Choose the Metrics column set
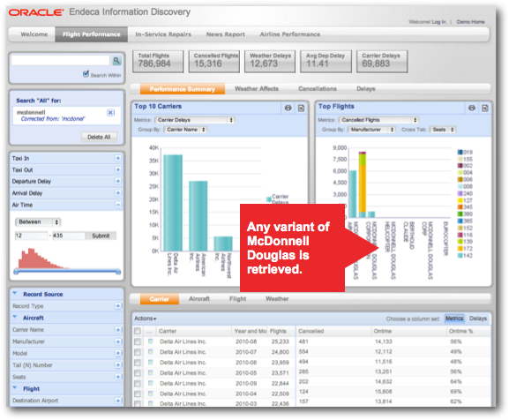The image size is (509, 420). [454, 319]
